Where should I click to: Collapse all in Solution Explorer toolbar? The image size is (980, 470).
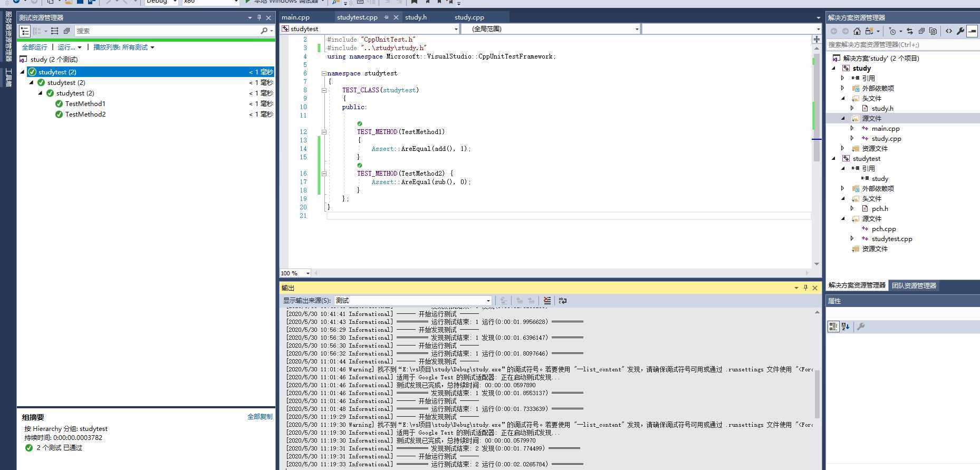coord(921,31)
